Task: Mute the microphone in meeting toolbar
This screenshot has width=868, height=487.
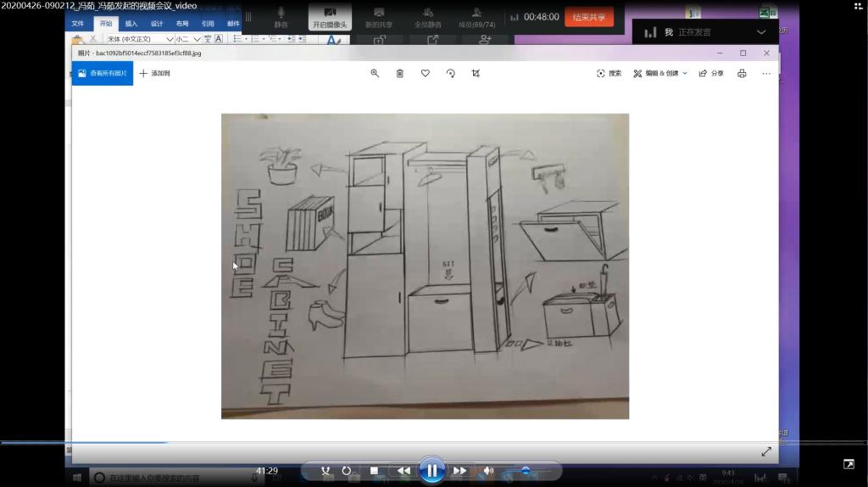Action: tap(281, 17)
